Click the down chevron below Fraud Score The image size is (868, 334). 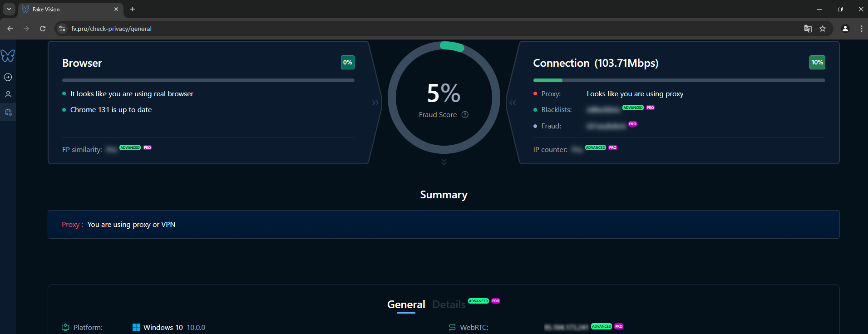pyautogui.click(x=444, y=162)
